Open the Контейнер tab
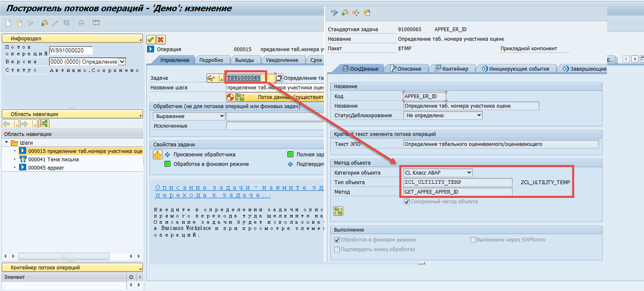This screenshot has width=644, height=291. [451, 69]
